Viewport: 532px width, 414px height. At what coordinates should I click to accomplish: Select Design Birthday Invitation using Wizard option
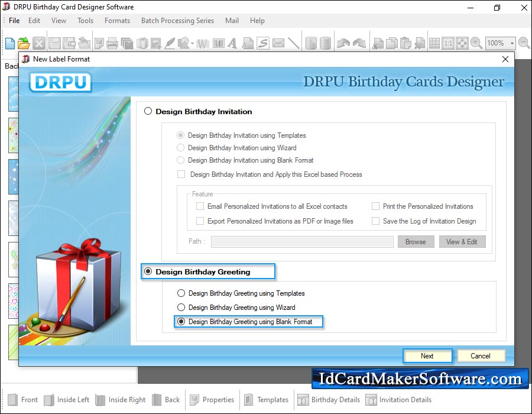pyautogui.click(x=180, y=148)
